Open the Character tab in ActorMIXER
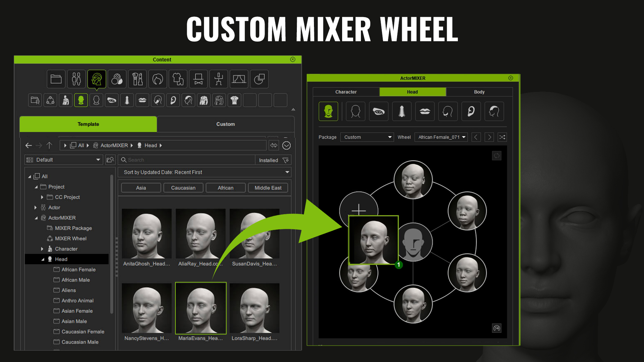 pyautogui.click(x=346, y=92)
